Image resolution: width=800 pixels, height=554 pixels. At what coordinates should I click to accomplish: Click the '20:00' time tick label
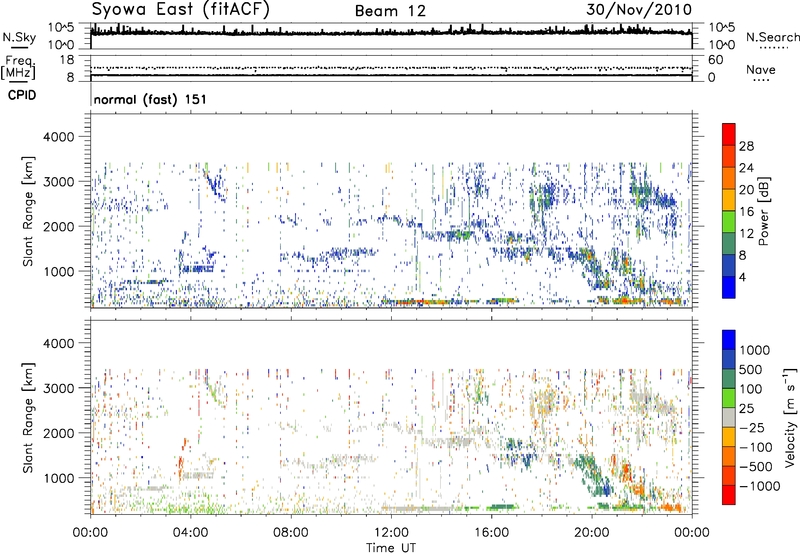click(591, 533)
